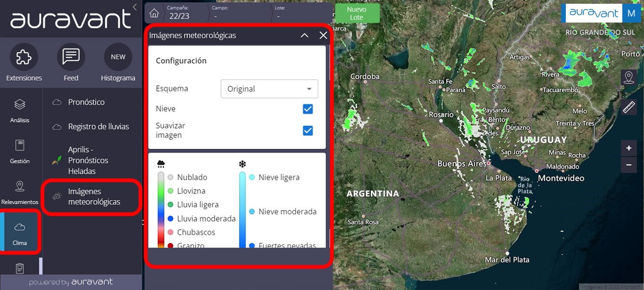Open the Feed chat icon
The height and width of the screenshot is (290, 644).
(71, 57)
